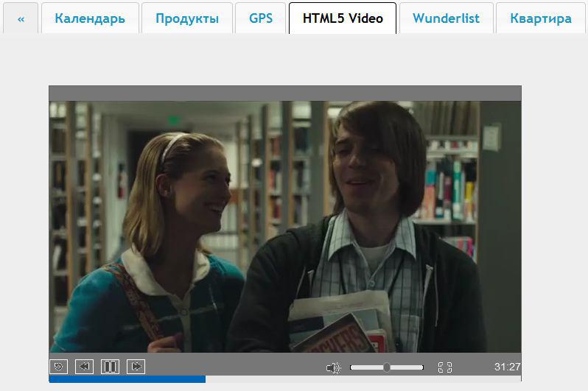Click on the video frame
The image size is (588, 391).
tap(285, 227)
